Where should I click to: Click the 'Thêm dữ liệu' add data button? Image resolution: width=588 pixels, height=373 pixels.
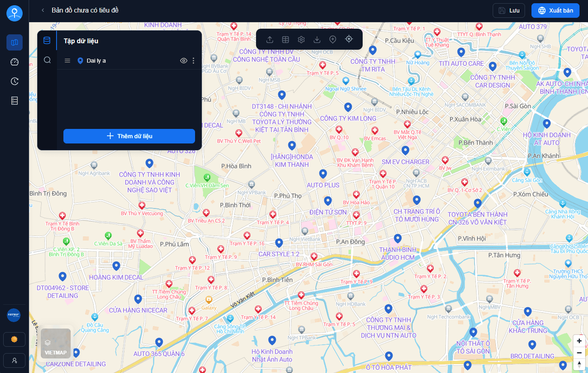point(129,136)
